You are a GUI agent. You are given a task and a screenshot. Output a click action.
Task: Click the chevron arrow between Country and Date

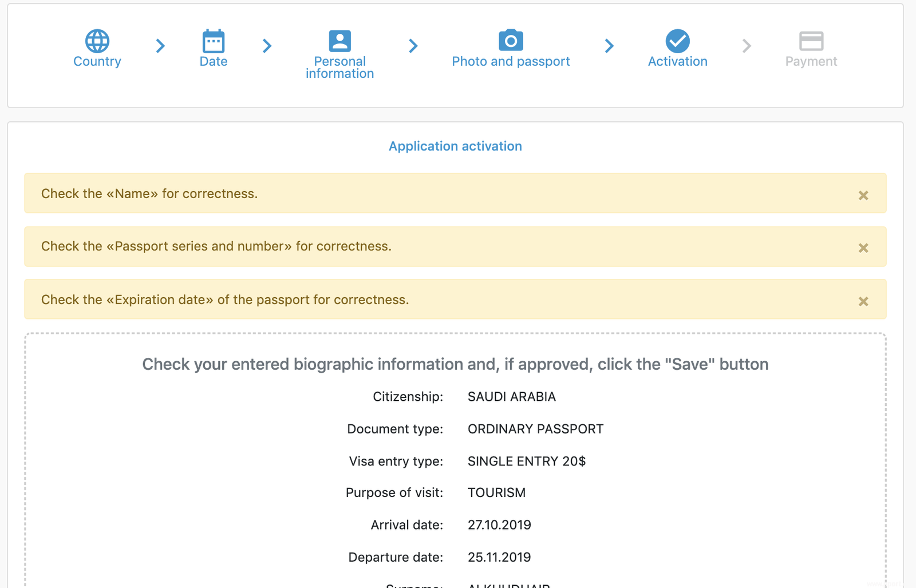click(x=160, y=46)
